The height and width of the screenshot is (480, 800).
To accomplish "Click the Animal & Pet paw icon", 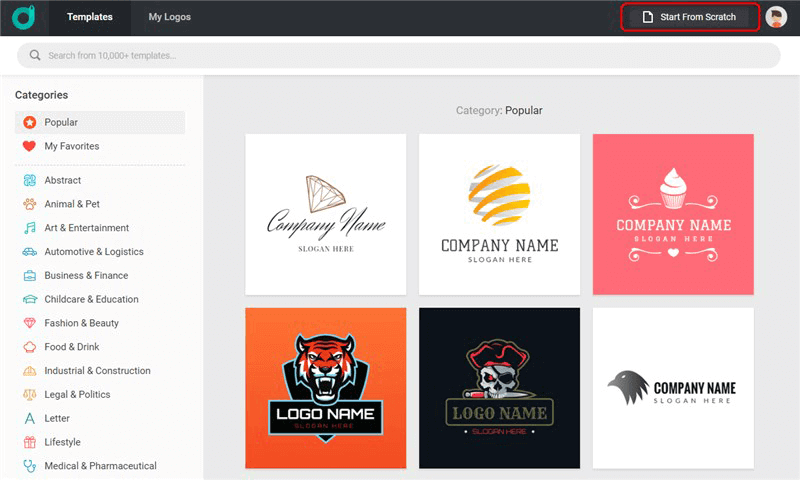I will pos(30,204).
